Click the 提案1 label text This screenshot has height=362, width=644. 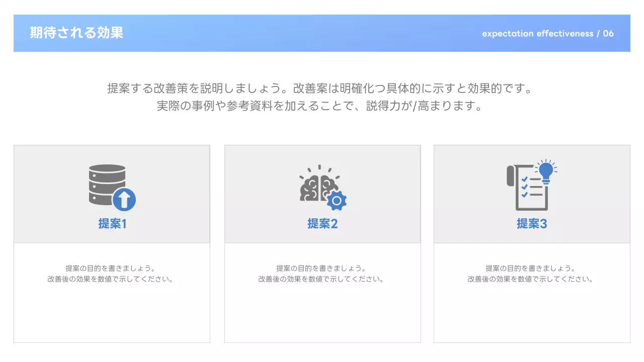click(111, 224)
